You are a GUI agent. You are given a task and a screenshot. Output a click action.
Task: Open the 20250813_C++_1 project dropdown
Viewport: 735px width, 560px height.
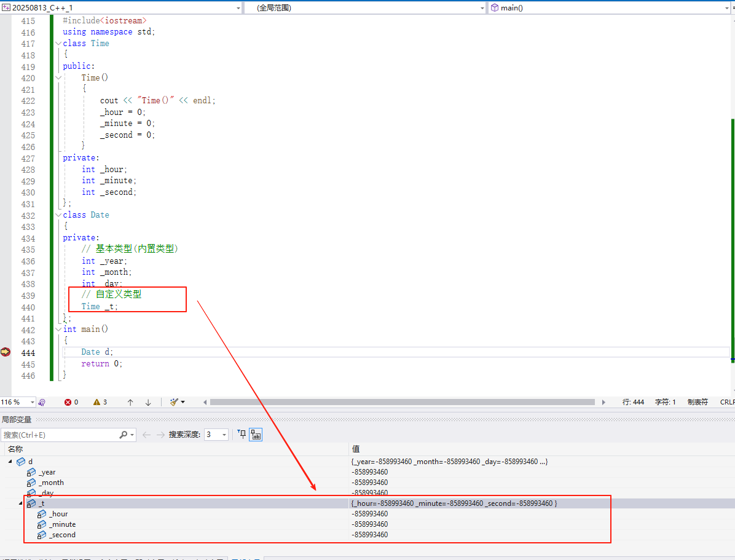click(x=238, y=8)
